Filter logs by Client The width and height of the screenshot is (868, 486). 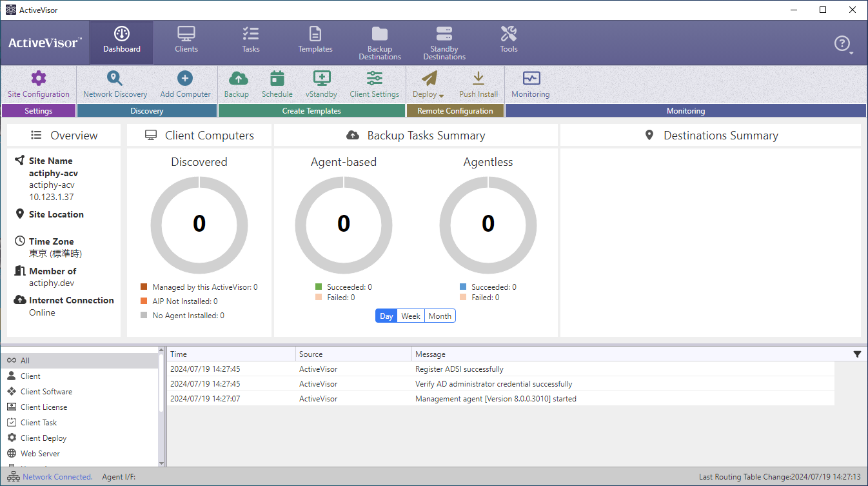click(x=79, y=376)
